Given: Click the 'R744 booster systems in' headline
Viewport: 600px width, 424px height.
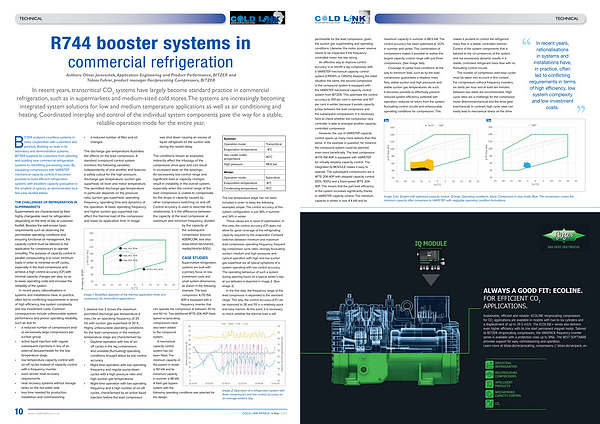Looking at the screenshot, I should pos(150,43).
